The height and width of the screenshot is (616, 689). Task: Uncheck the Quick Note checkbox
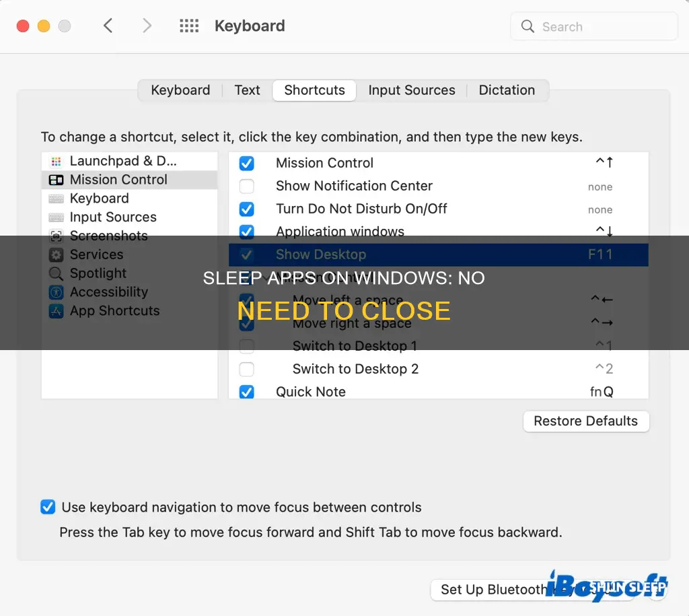pos(246,392)
